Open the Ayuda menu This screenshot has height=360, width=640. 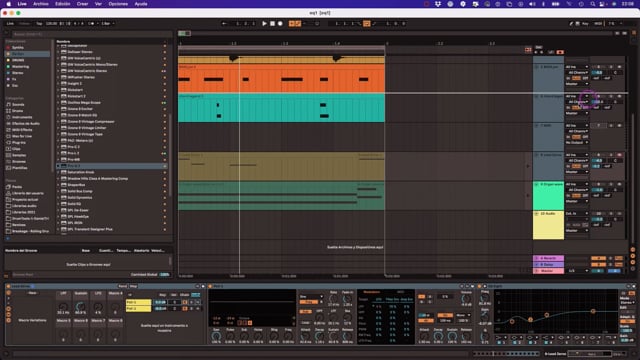(x=141, y=4)
